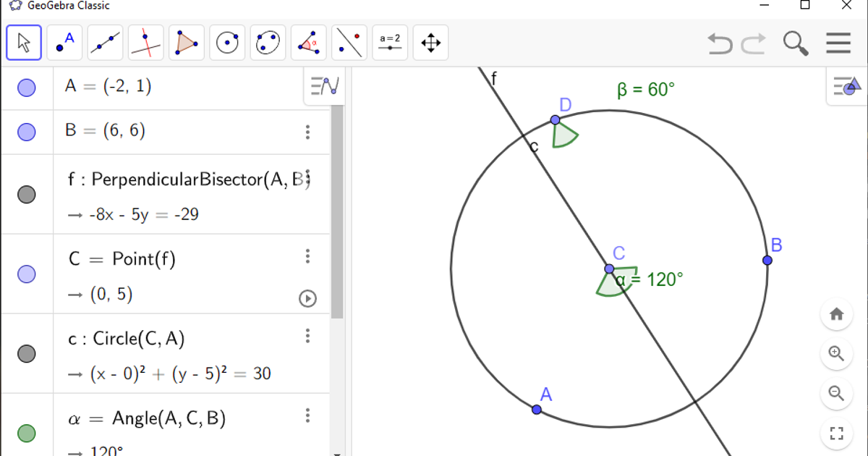The height and width of the screenshot is (456, 868).
Task: Open the main hamburger menu
Action: click(838, 43)
